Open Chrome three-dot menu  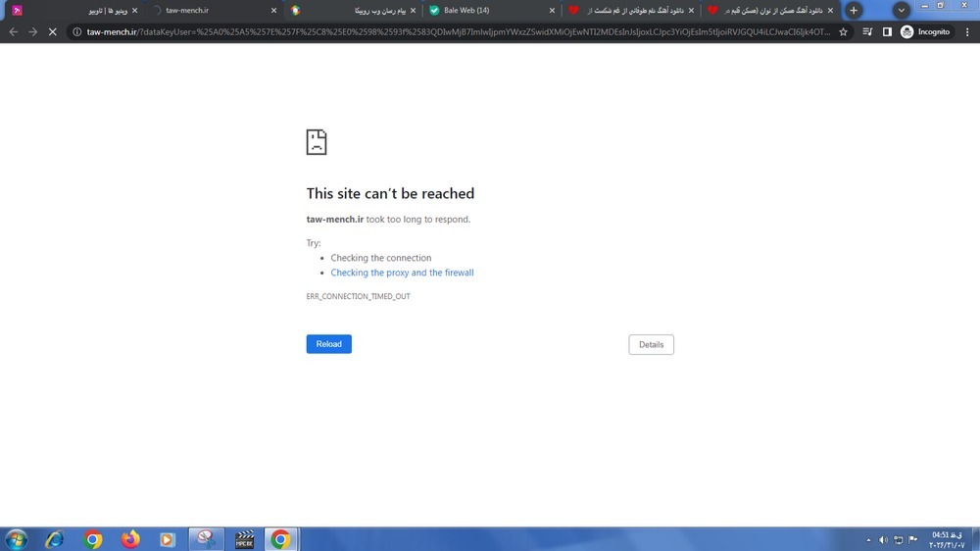pyautogui.click(x=967, y=32)
